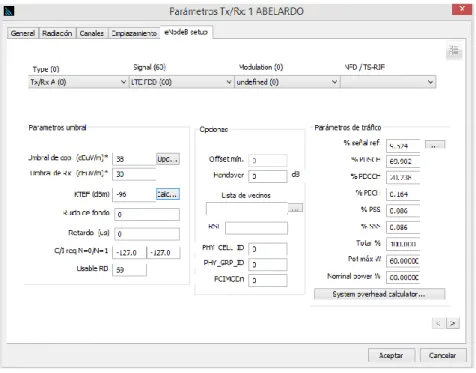
Task: Click the Lista de vecinos text field
Action: pos(247,208)
